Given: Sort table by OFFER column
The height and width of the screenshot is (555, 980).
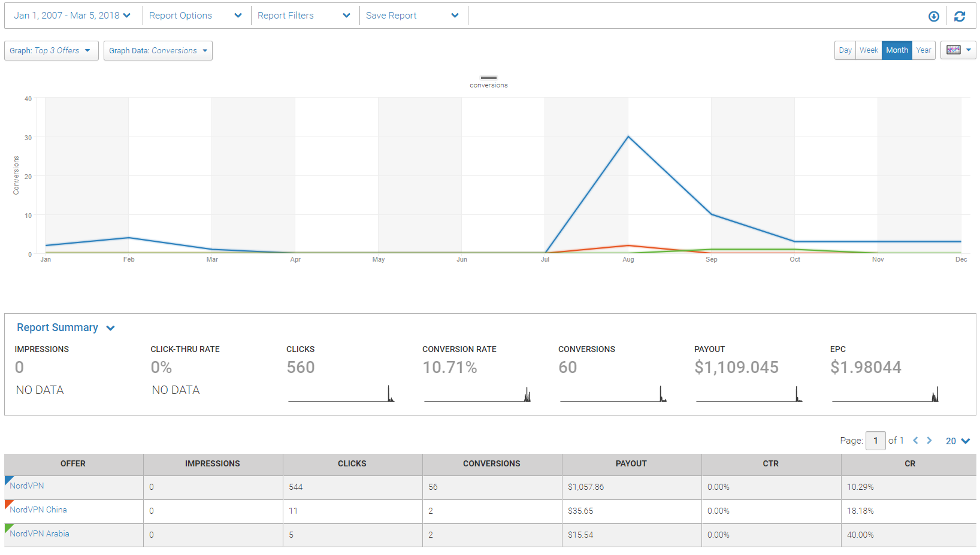Looking at the screenshot, I should (x=73, y=464).
